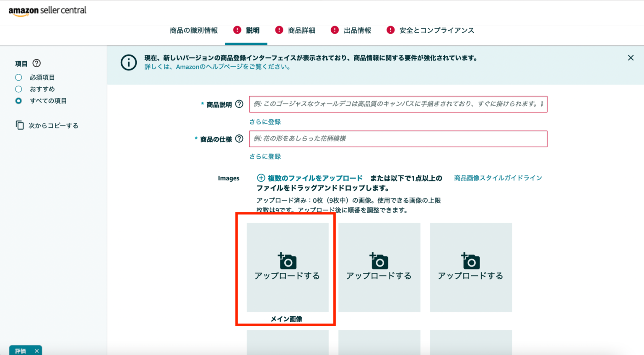Expand さらに登録 under 商品説明
Image resolution: width=644 pixels, height=355 pixels.
[265, 122]
